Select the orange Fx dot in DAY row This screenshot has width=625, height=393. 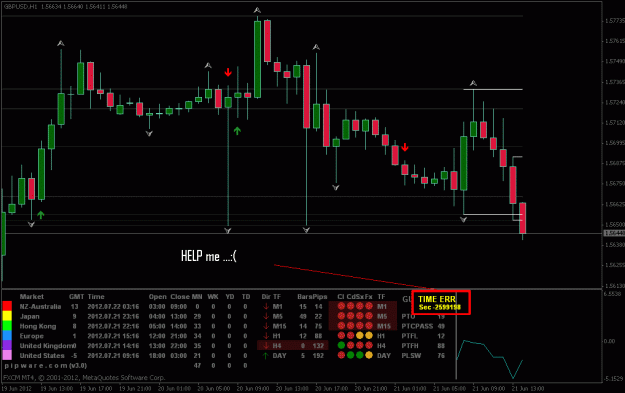pyautogui.click(x=369, y=355)
